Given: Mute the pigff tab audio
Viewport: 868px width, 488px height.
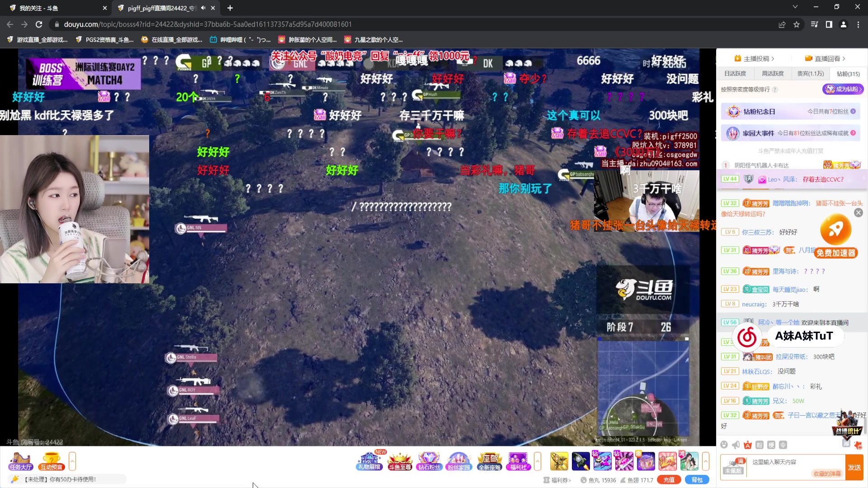Looking at the screenshot, I should [203, 8].
